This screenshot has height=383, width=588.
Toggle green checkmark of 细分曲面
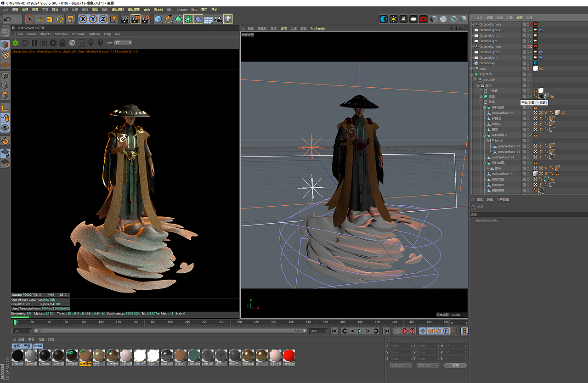530,74
